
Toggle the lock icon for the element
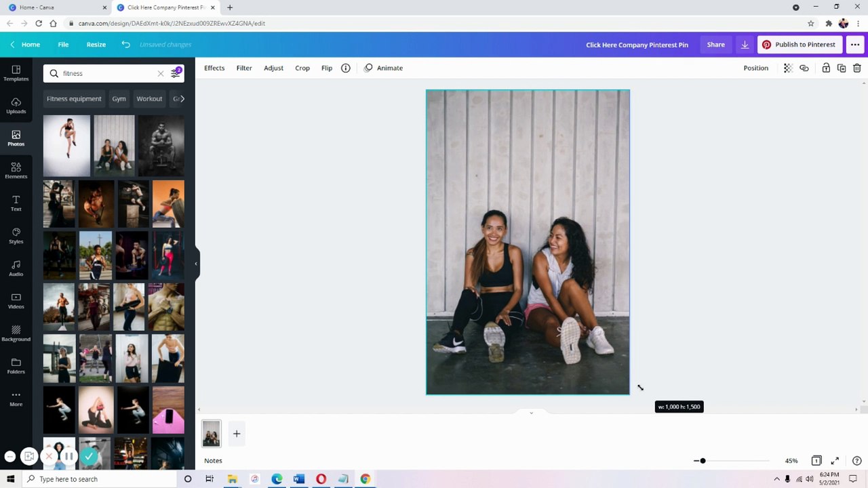(x=826, y=68)
